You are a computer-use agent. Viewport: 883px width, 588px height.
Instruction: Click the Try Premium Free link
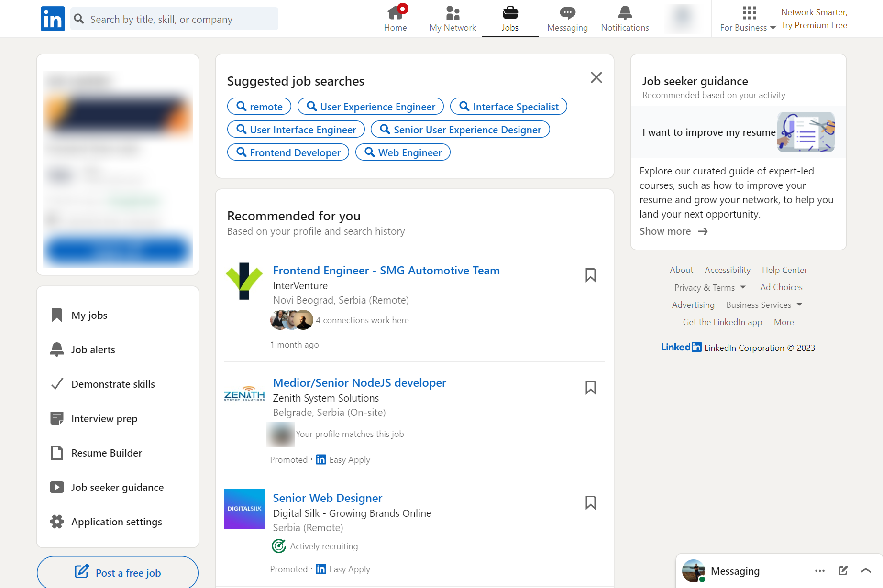click(x=814, y=25)
